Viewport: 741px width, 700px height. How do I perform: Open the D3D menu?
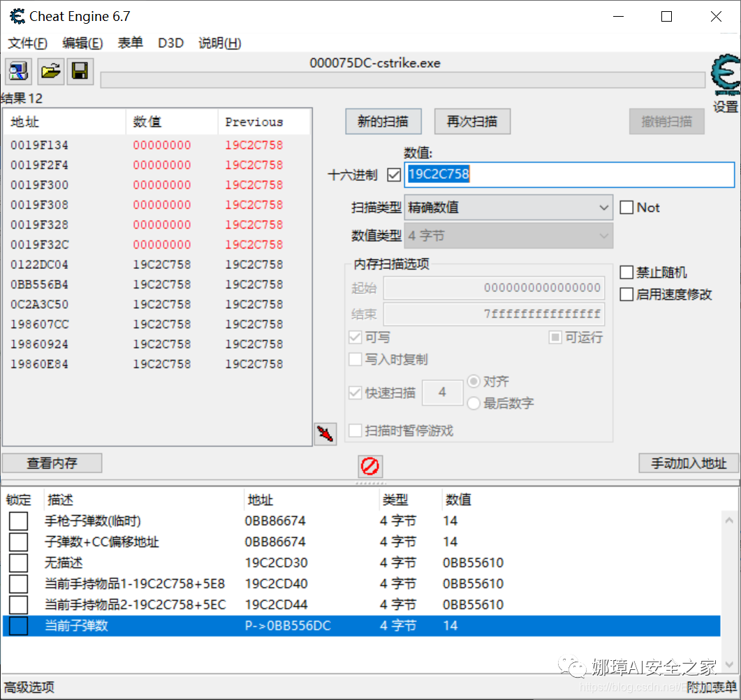pyautogui.click(x=170, y=43)
